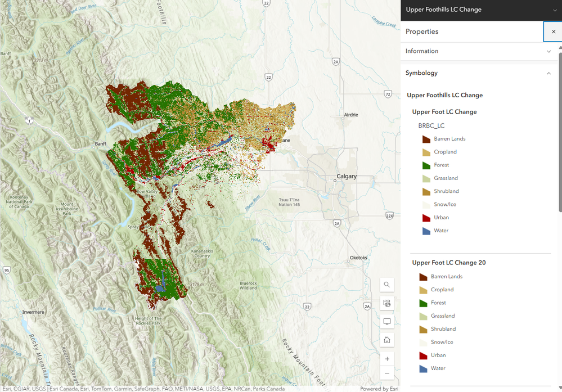Viewport: 562px width, 392px height.
Task: Click the Cropland swatch in second legend
Action: 423,290
